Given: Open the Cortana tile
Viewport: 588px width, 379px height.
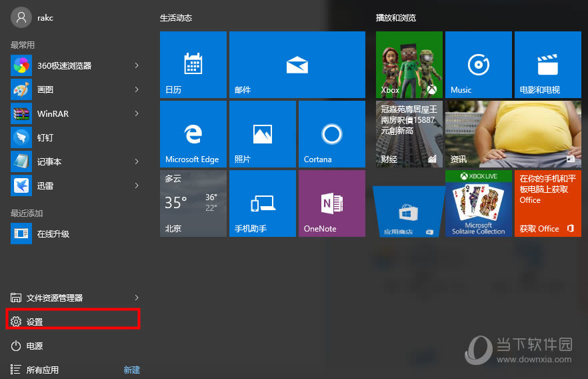Looking at the screenshot, I should pyautogui.click(x=332, y=134).
